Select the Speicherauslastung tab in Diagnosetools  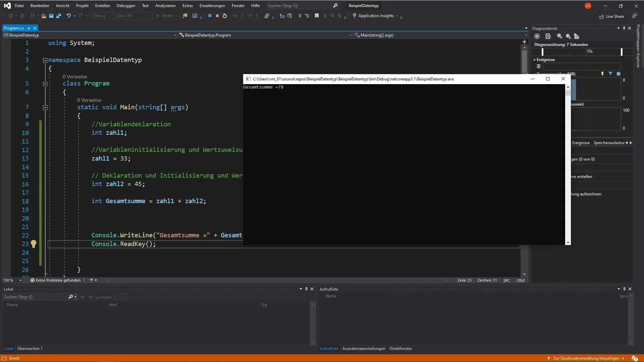(609, 143)
